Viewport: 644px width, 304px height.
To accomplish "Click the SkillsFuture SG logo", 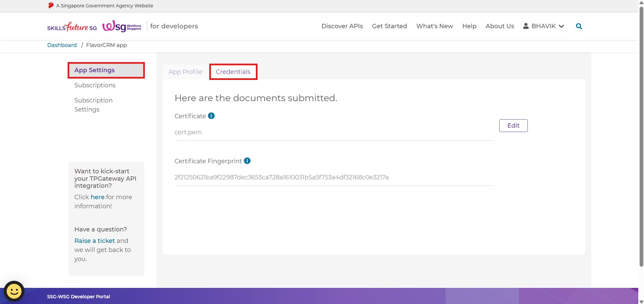I will pyautogui.click(x=72, y=27).
